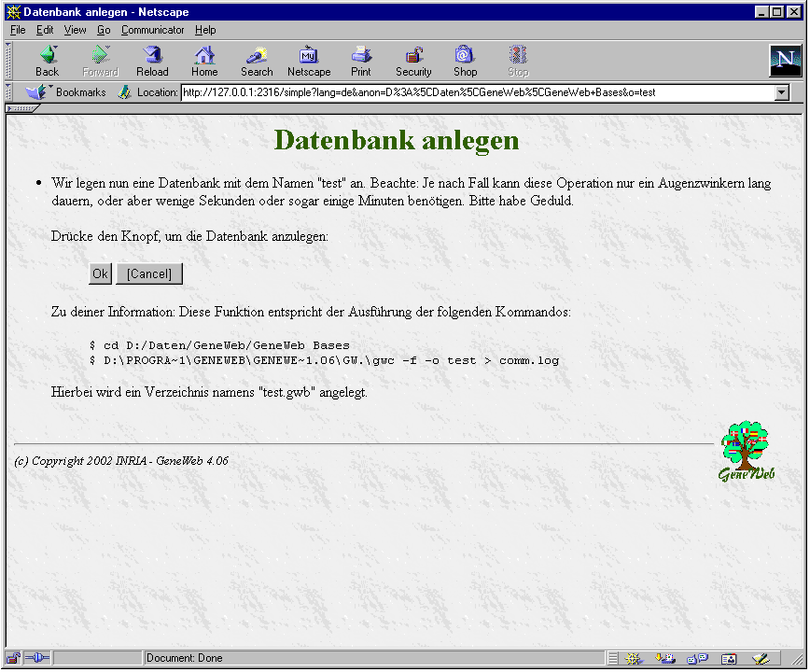
Task: Click the 'test.gwb' directory sentence
Action: coord(209,392)
